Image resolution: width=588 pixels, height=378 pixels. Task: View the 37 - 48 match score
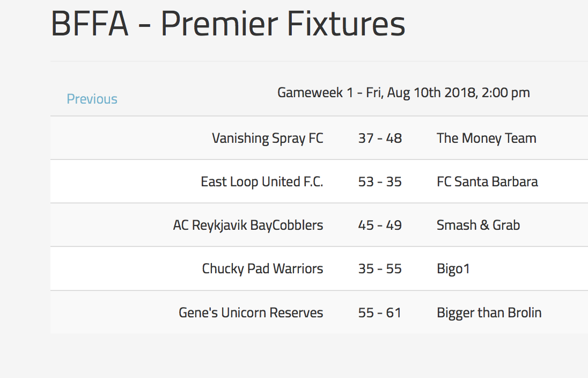[x=380, y=138]
